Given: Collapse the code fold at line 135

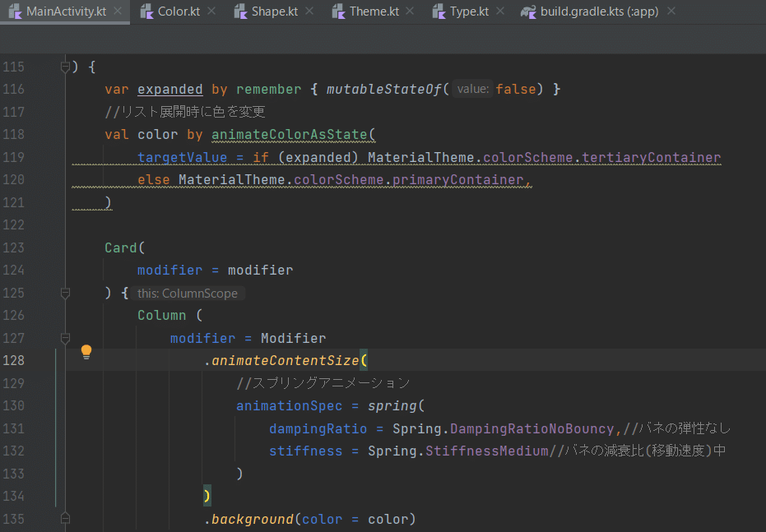Looking at the screenshot, I should 65,518.
